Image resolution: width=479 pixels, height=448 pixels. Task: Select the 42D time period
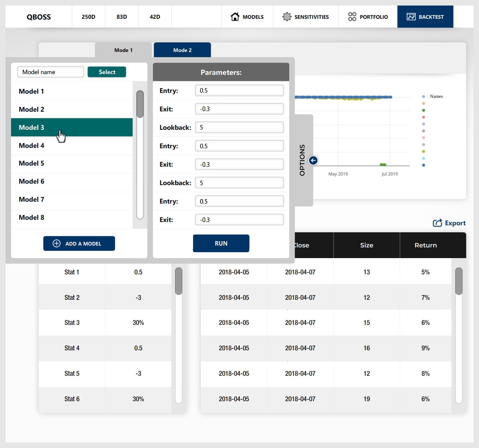(x=155, y=17)
